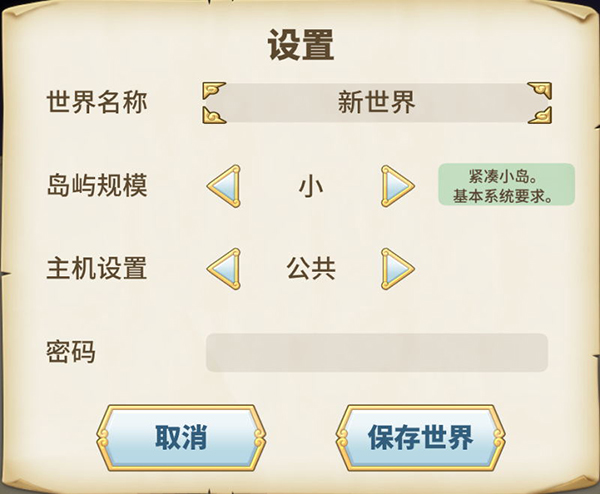The height and width of the screenshot is (494, 600).
Task: Click the name field's top-right gold corner ornament
Action: 541,90
